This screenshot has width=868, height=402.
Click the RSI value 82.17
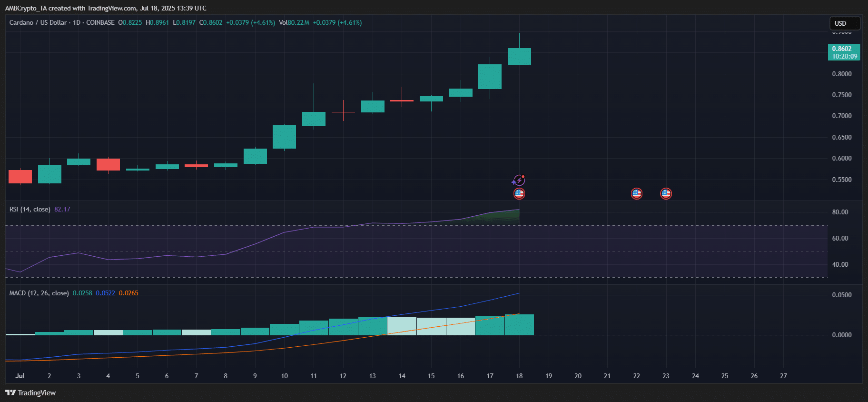62,209
